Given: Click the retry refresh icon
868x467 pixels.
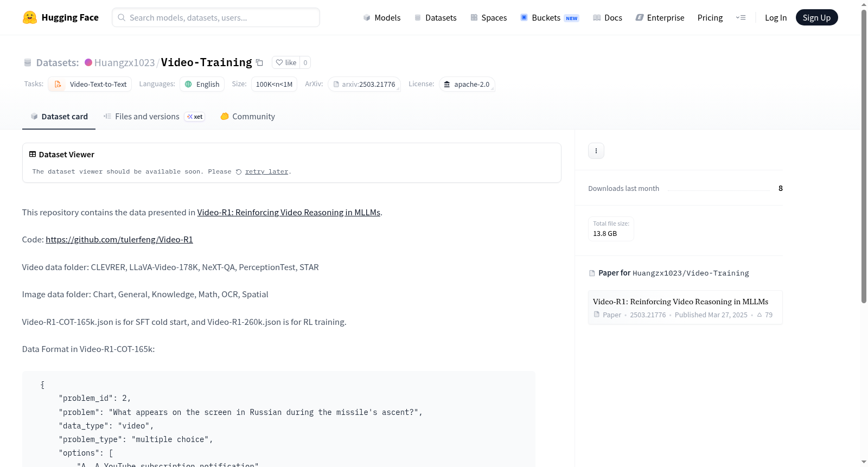Looking at the screenshot, I should pos(239,172).
